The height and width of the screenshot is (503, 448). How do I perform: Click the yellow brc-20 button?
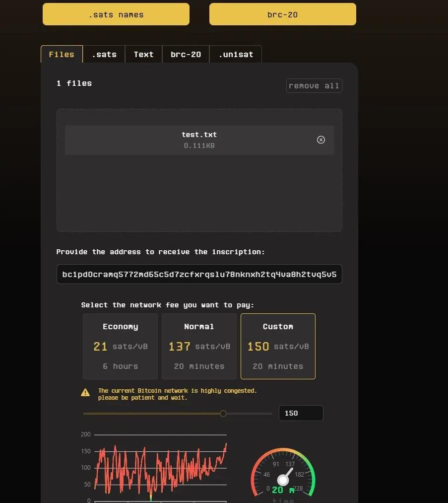282,14
